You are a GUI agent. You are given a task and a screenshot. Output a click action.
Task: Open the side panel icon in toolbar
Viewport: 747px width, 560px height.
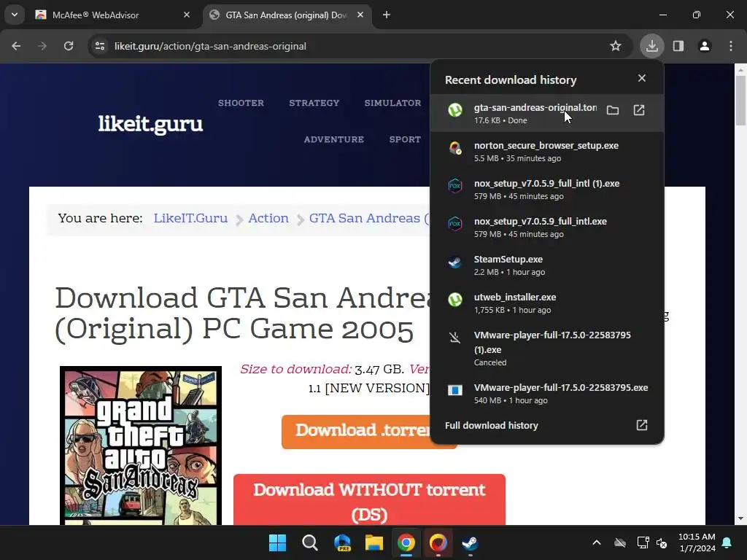(678, 46)
